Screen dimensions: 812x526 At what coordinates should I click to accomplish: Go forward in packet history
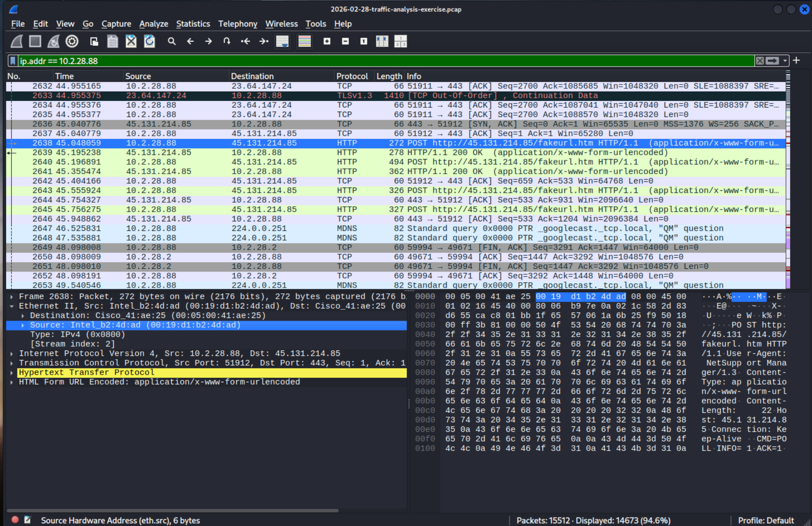[x=208, y=42]
